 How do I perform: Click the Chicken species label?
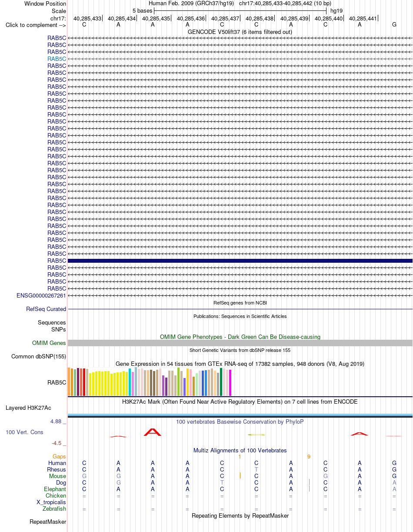pyautogui.click(x=56, y=496)
